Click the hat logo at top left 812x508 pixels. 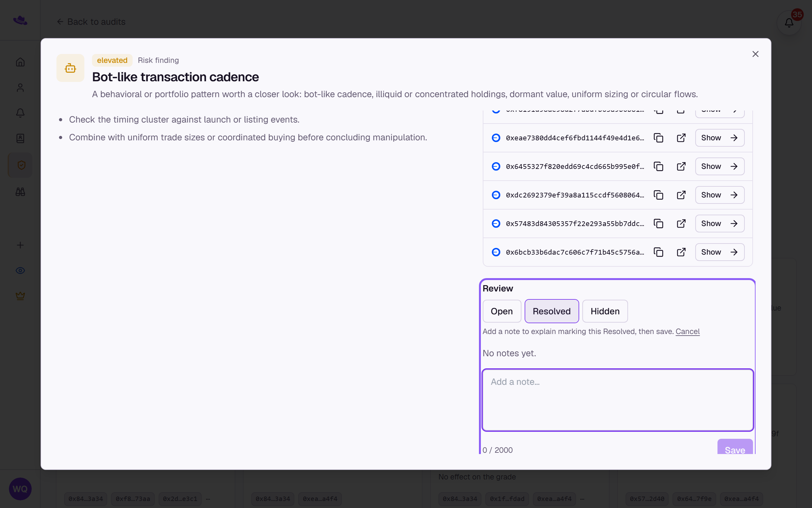tap(20, 20)
